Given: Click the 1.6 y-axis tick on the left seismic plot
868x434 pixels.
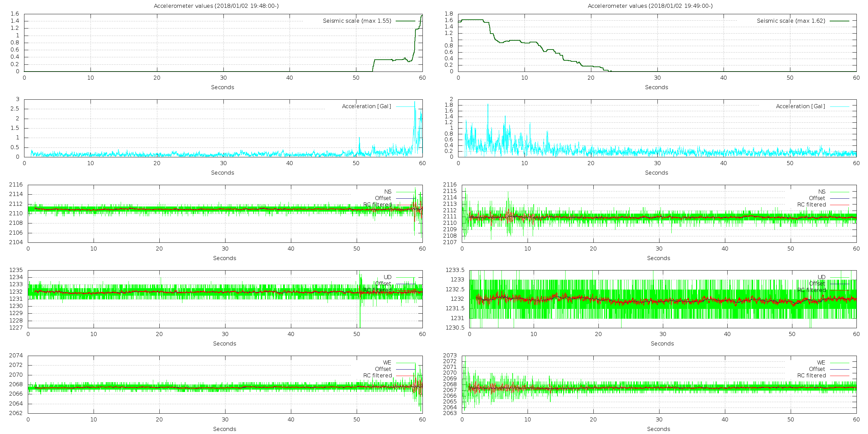Looking at the screenshot, I should (x=15, y=14).
